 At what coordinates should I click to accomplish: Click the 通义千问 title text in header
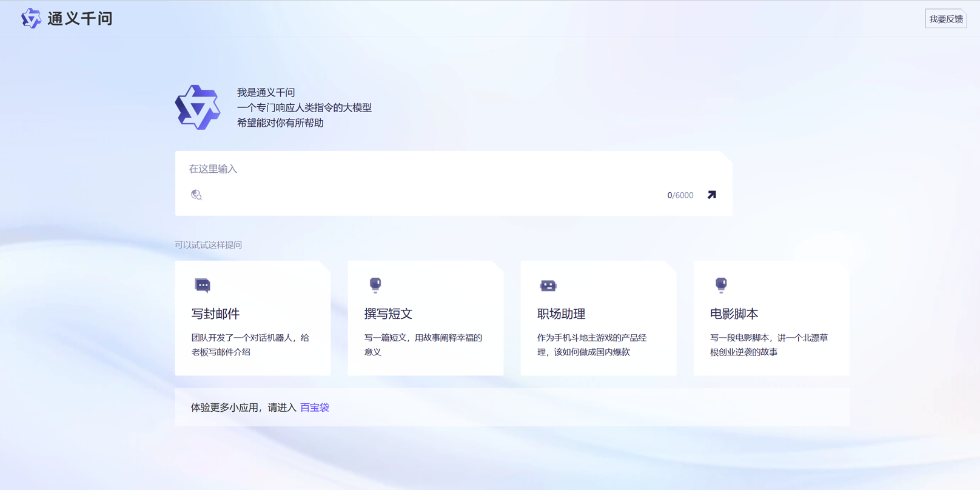tap(80, 19)
